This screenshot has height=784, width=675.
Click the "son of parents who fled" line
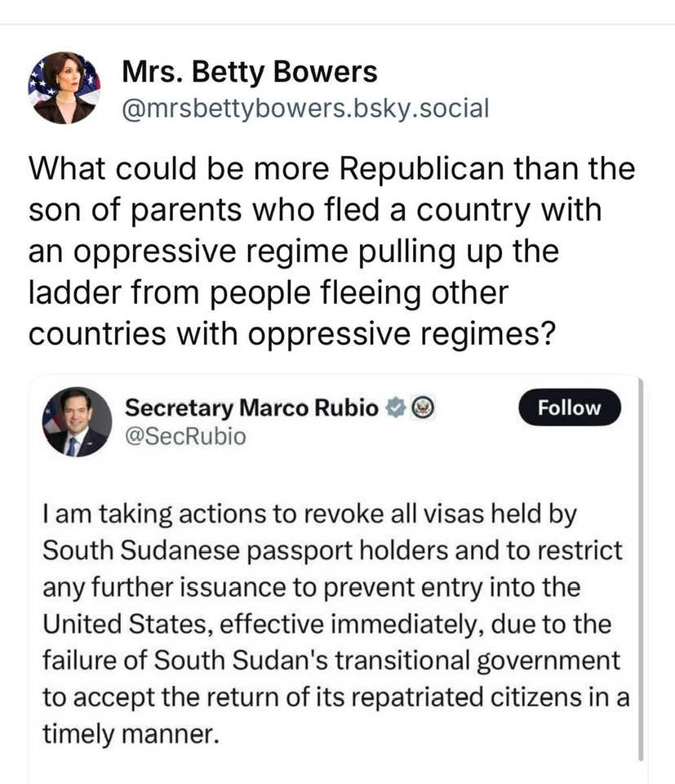click(x=314, y=210)
